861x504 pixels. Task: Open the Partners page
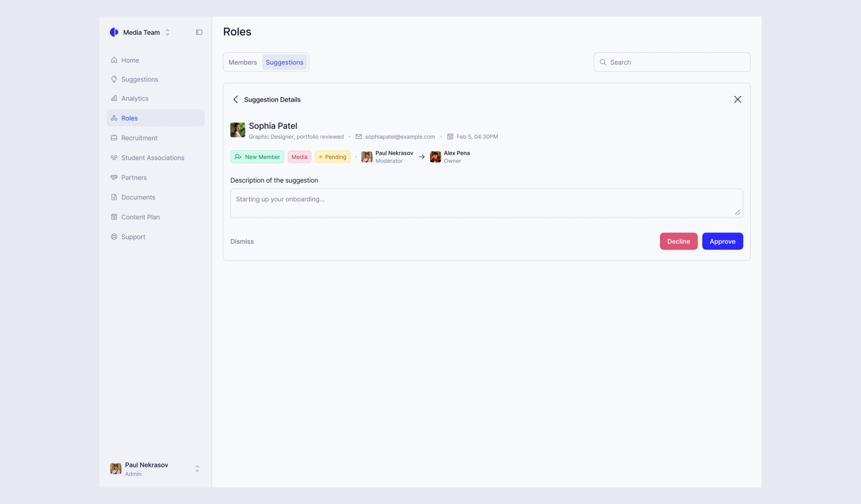155,177
